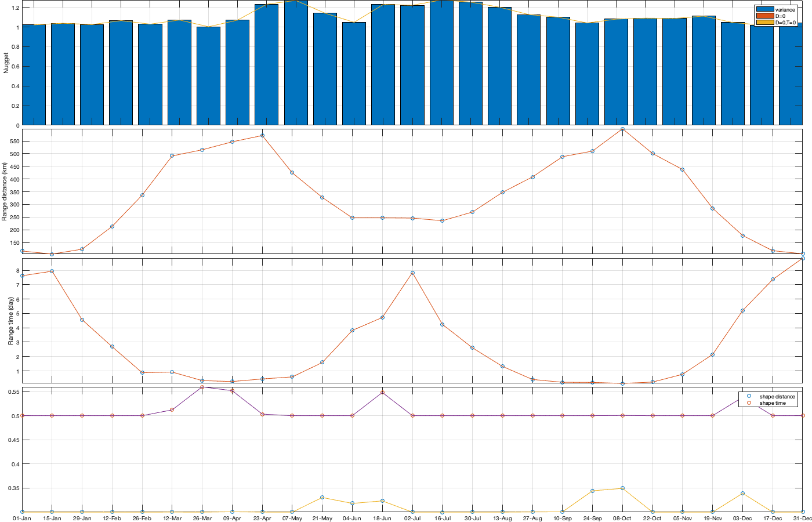Click the 'Range distance (km)' axis label
Screen dimensions: 812x522
point(5,191)
